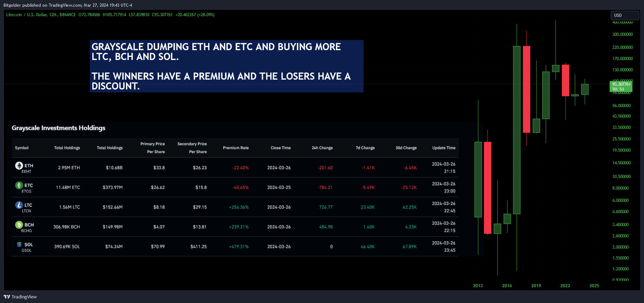The width and height of the screenshot is (644, 303).
Task: Click the Litecoin LTC coin icon
Action: click(19, 205)
